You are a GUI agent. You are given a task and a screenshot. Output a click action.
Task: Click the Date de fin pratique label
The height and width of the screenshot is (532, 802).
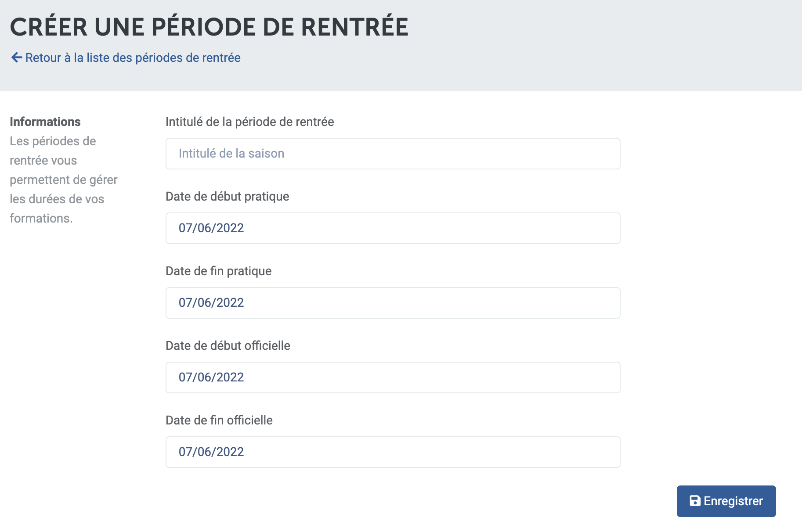pyautogui.click(x=218, y=271)
